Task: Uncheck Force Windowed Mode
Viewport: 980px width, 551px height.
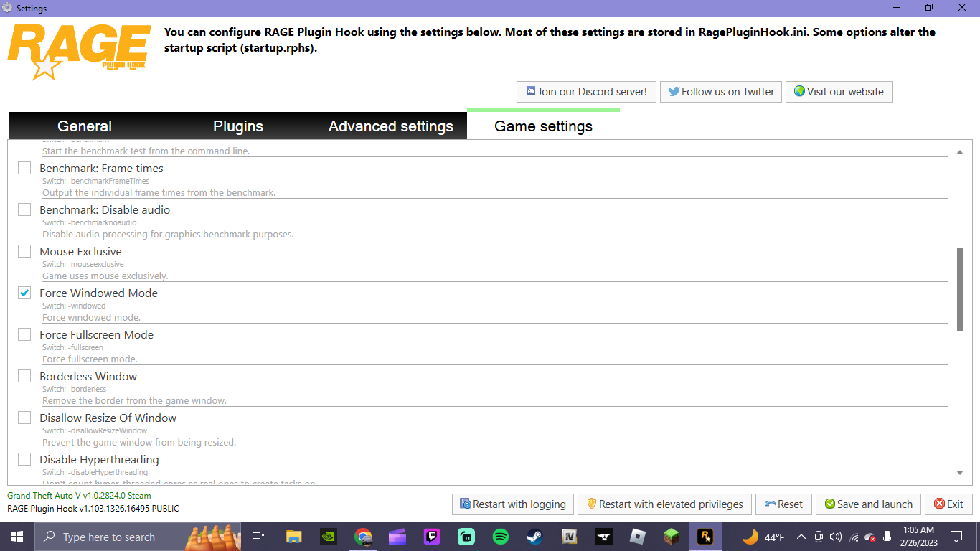Action: click(24, 293)
